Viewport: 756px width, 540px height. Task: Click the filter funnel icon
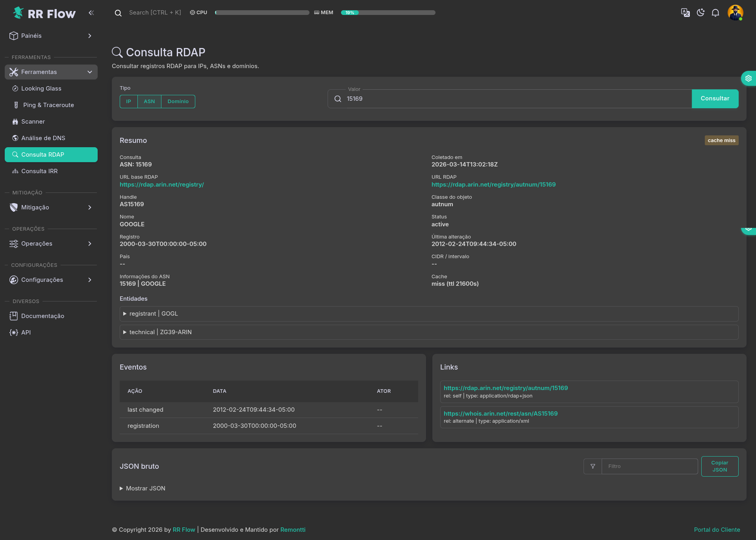[x=593, y=466]
